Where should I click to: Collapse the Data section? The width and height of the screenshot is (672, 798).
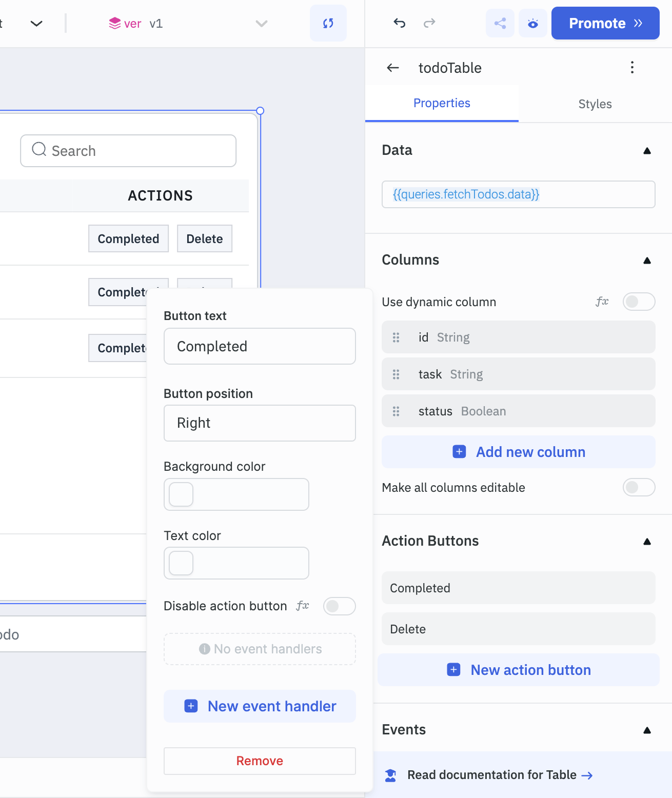[x=647, y=150]
